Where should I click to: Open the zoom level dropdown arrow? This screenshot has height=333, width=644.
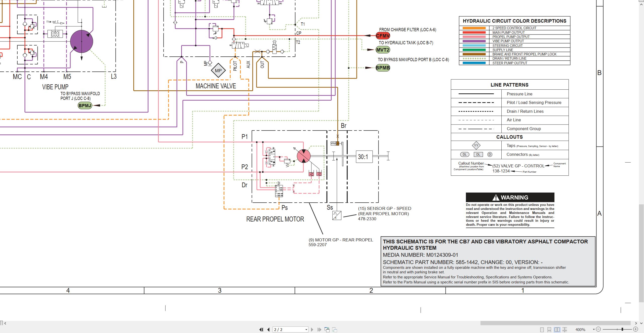[594, 329]
